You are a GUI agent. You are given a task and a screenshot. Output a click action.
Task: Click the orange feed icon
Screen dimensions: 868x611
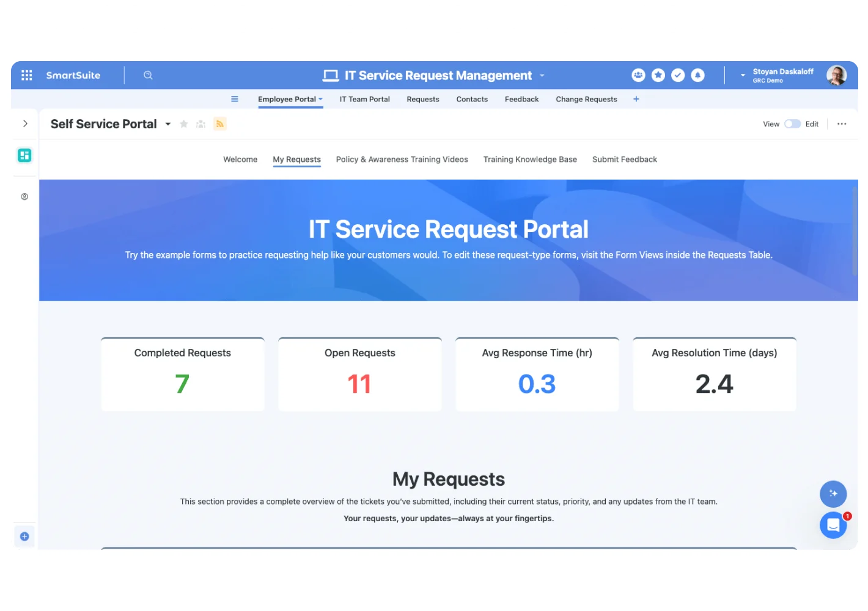pyautogui.click(x=219, y=124)
